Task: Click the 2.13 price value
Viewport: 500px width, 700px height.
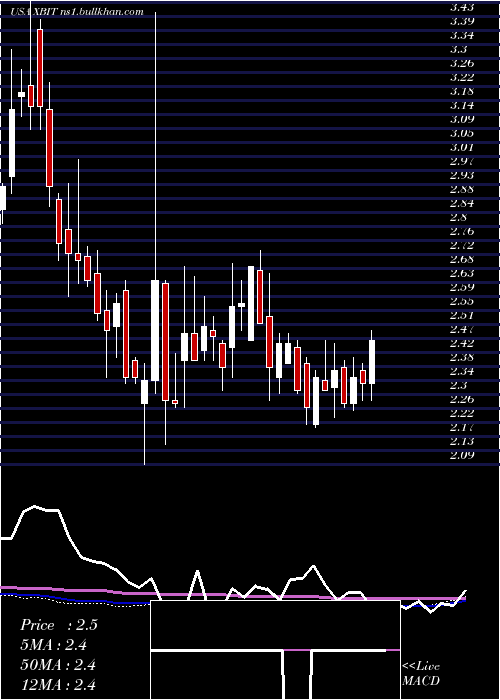Action: pos(462,442)
